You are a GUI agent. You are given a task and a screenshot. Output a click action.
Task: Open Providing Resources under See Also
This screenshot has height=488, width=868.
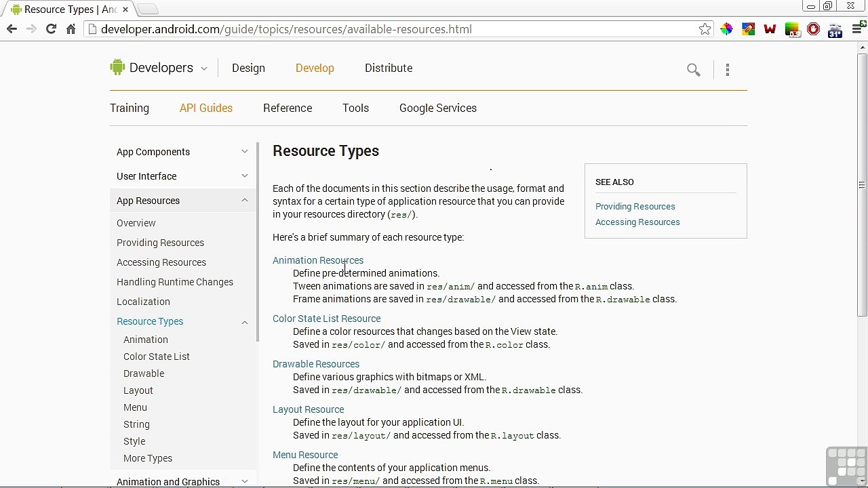[x=635, y=206]
